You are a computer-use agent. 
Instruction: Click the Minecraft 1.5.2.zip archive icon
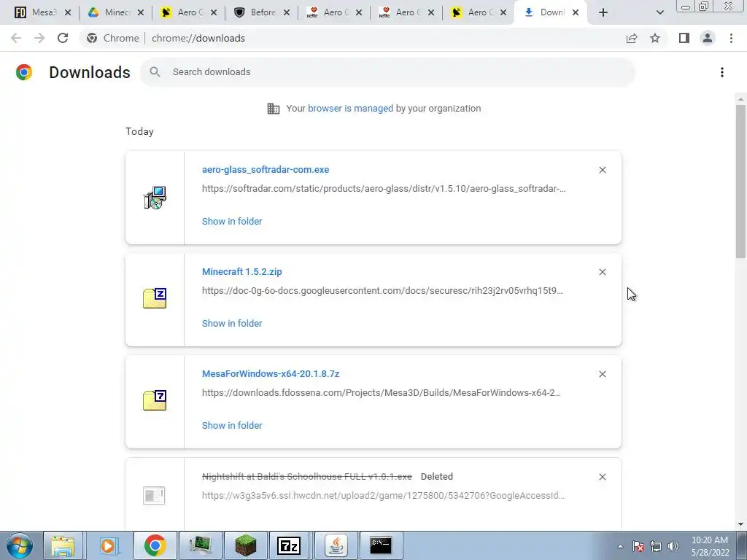pos(155,298)
